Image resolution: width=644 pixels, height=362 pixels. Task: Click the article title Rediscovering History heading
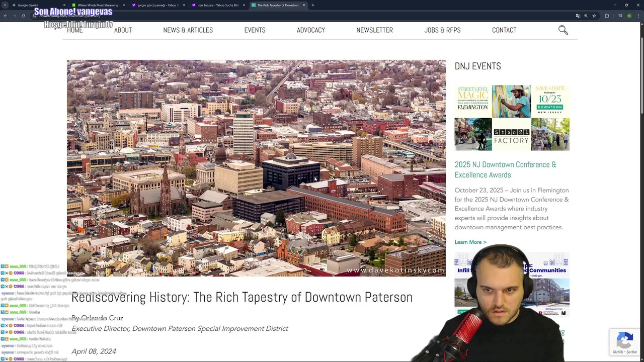pos(242,297)
